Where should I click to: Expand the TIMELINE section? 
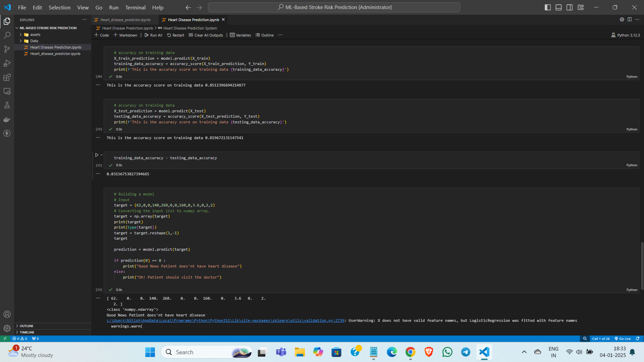coord(27,333)
